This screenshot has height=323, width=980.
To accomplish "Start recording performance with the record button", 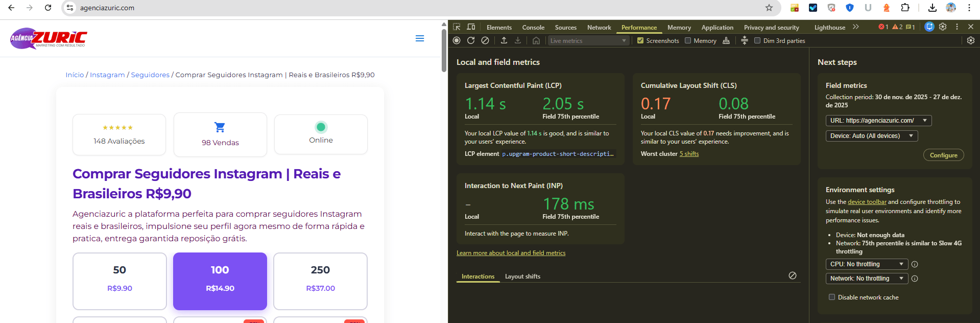I will click(x=457, y=40).
